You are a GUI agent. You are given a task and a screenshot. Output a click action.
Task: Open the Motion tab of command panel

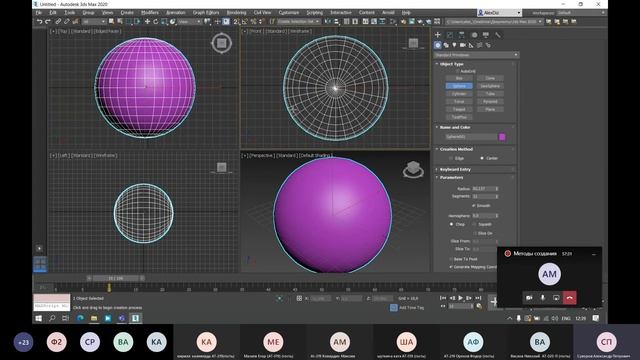474,35
